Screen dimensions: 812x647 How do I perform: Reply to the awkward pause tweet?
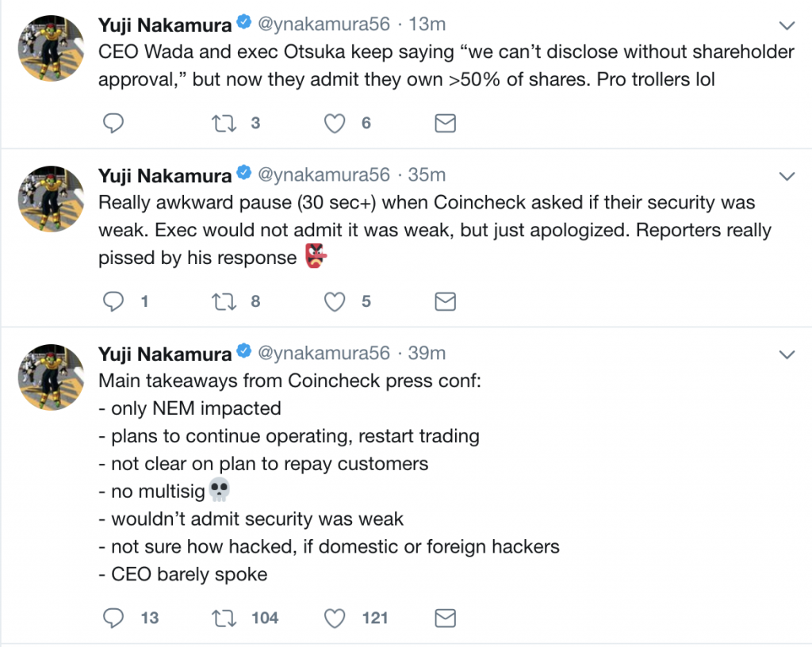click(x=114, y=301)
